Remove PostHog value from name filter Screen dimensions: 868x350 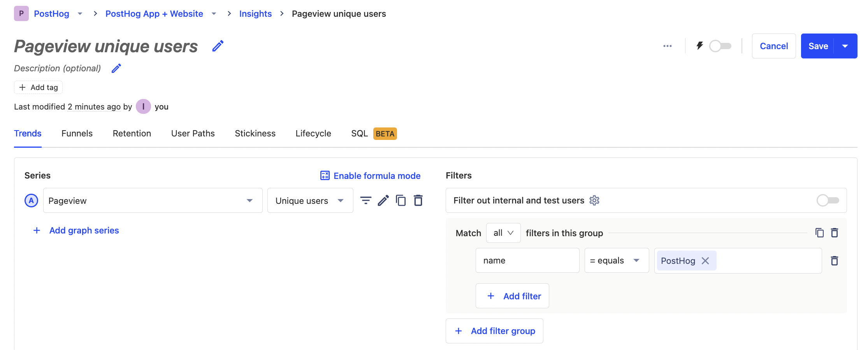705,261
